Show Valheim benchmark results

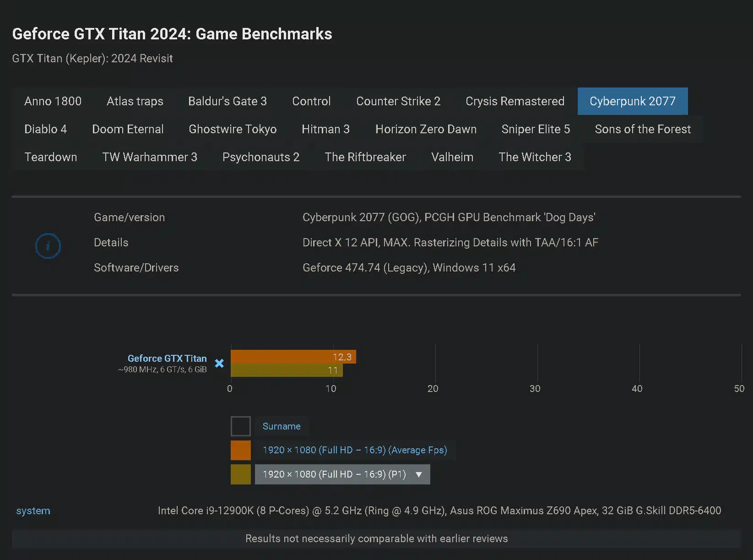pos(452,157)
